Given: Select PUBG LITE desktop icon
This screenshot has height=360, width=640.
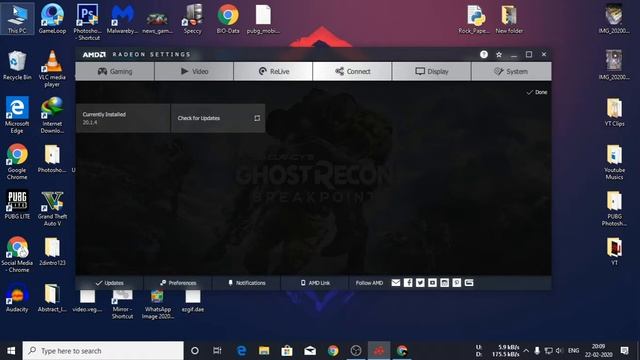Looking at the screenshot, I should tap(17, 205).
